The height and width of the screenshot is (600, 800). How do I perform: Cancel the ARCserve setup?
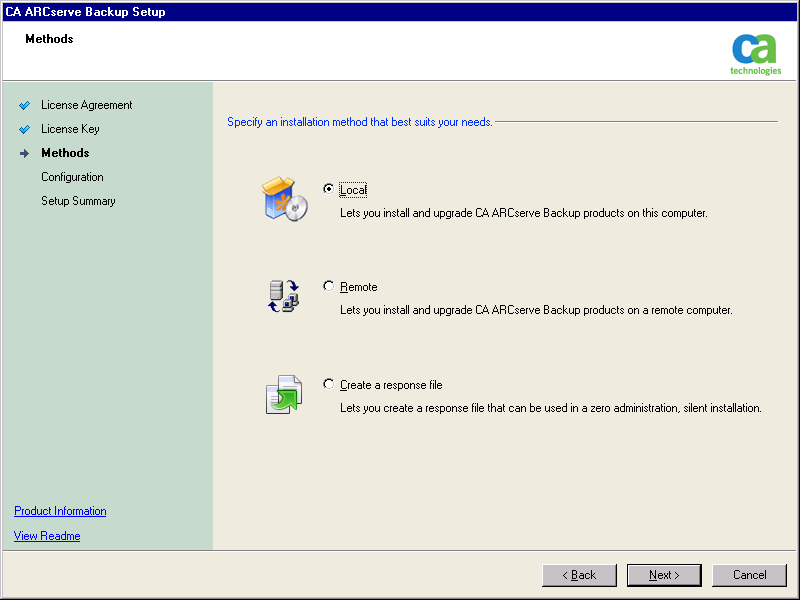click(x=749, y=575)
